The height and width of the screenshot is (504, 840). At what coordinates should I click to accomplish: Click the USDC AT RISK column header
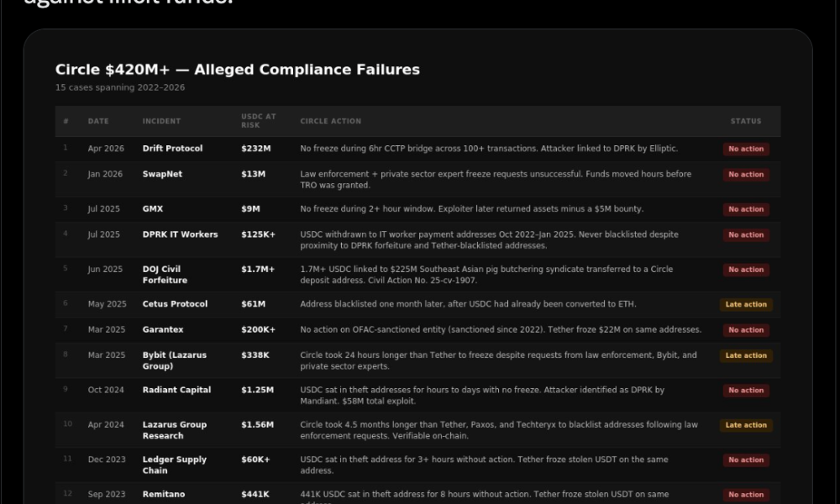(258, 121)
